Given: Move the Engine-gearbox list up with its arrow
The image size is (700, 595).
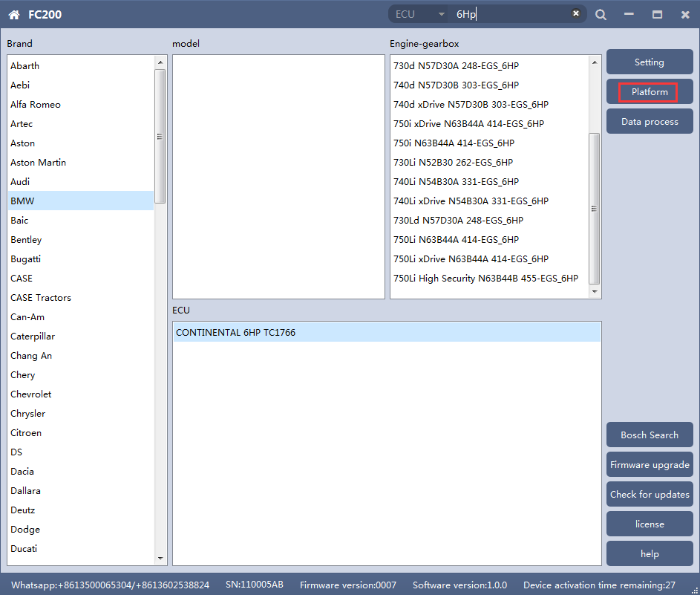Looking at the screenshot, I should pos(595,62).
